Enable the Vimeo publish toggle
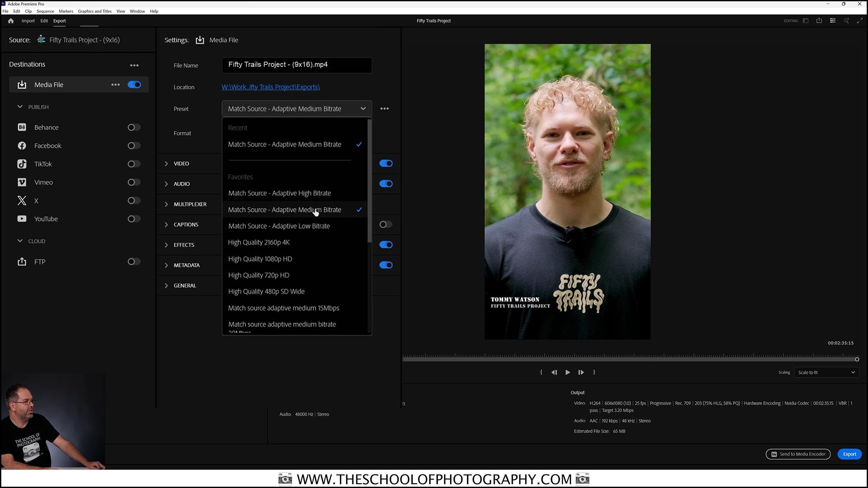This screenshot has height=488, width=868. pos(134,182)
